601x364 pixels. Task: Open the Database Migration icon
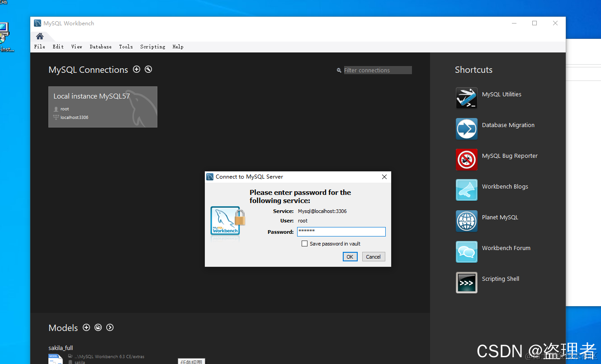[466, 129]
